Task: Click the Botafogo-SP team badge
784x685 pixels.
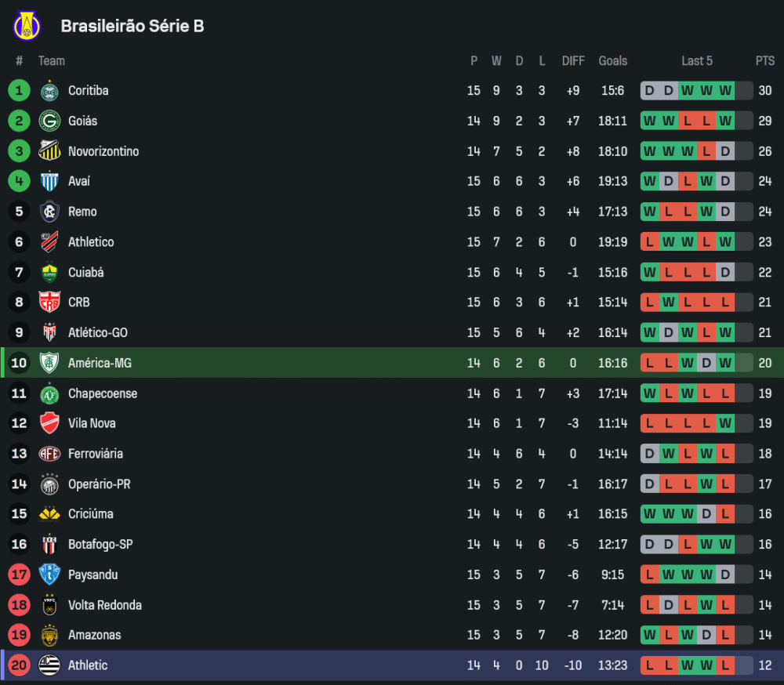Action: [x=49, y=545]
